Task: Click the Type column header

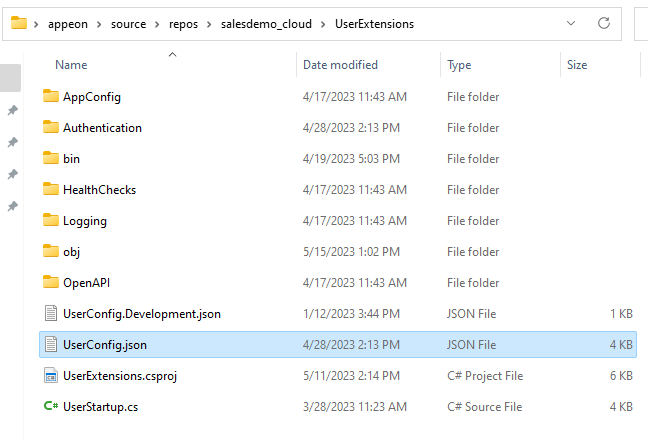Action: click(x=459, y=65)
